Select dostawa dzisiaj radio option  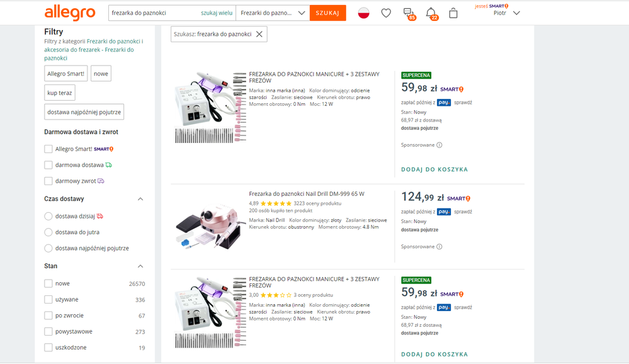point(48,216)
